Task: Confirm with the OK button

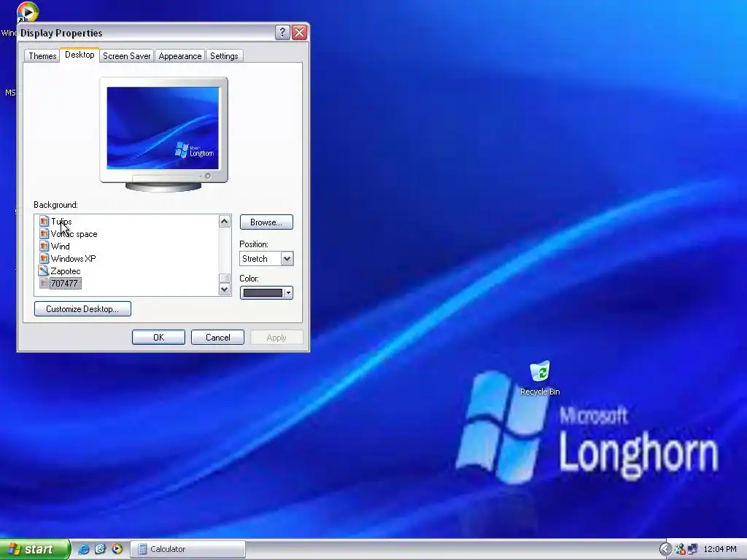Action: click(158, 338)
